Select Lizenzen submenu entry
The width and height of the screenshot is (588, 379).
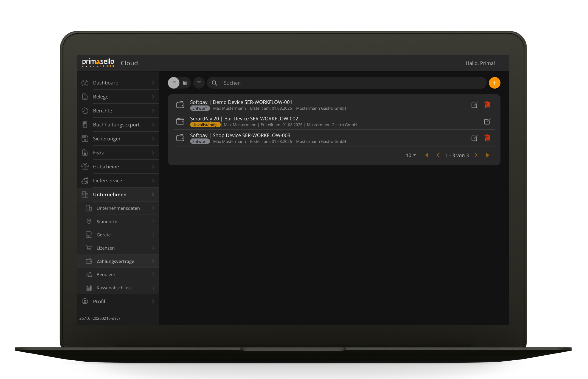(x=118, y=248)
